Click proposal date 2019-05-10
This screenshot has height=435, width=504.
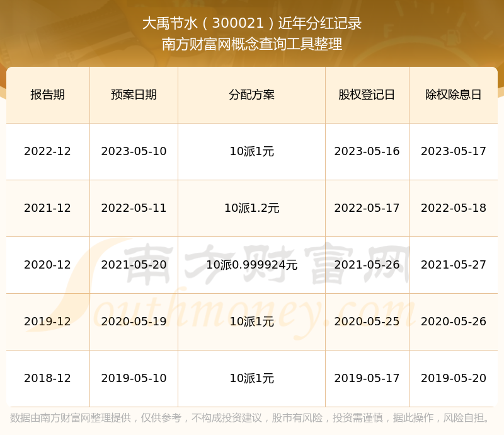pos(134,378)
